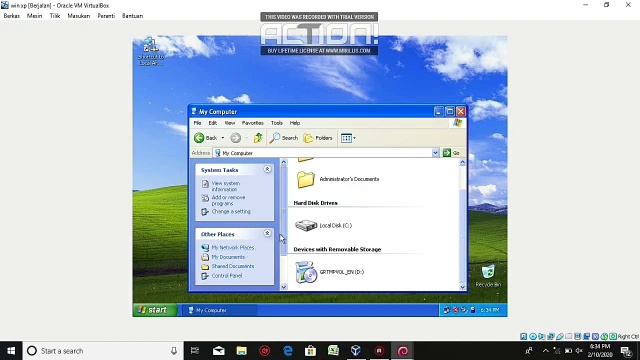
Task: Go up one folder level
Action: click(x=258, y=138)
